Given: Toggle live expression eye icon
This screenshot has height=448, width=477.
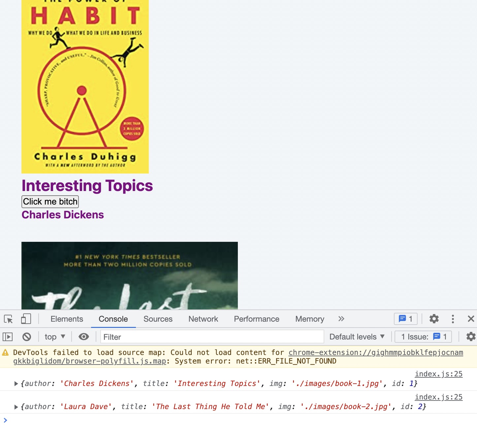Looking at the screenshot, I should click(x=84, y=336).
